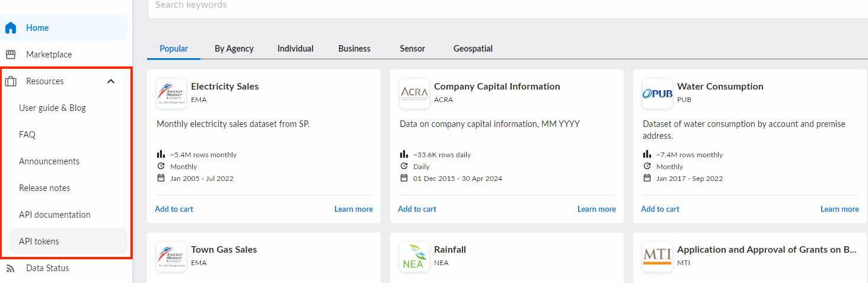Add Water Consumption to cart
The image size is (868, 283).
660,209
